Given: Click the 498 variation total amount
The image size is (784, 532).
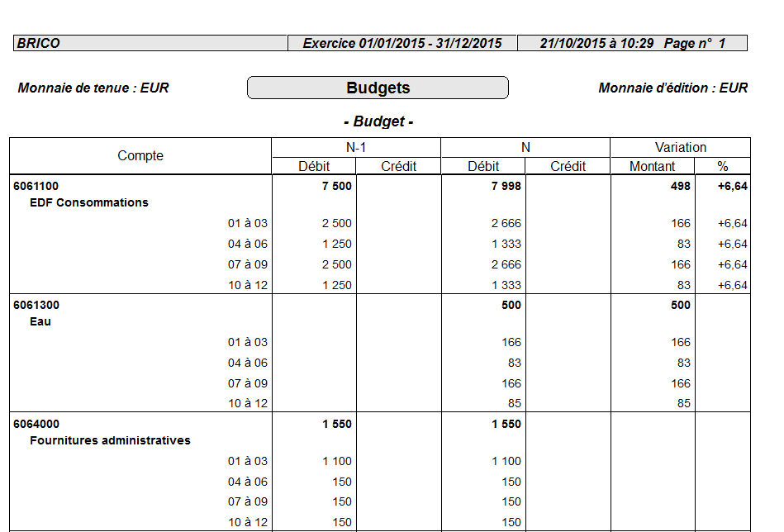Looking at the screenshot, I should [680, 187].
